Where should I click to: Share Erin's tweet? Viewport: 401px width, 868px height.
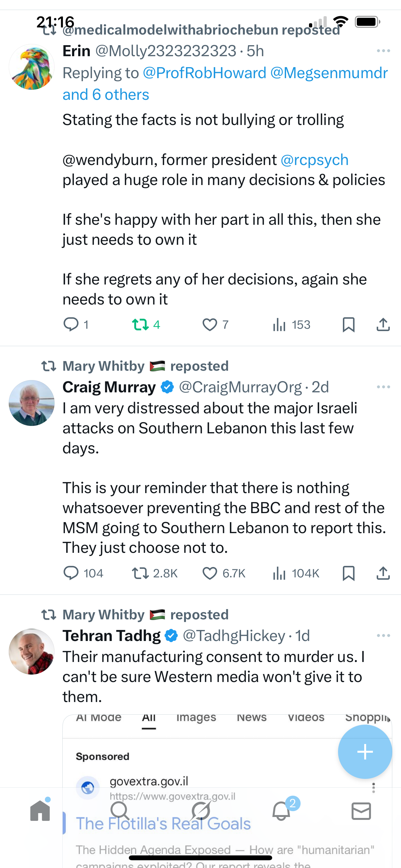(x=383, y=325)
